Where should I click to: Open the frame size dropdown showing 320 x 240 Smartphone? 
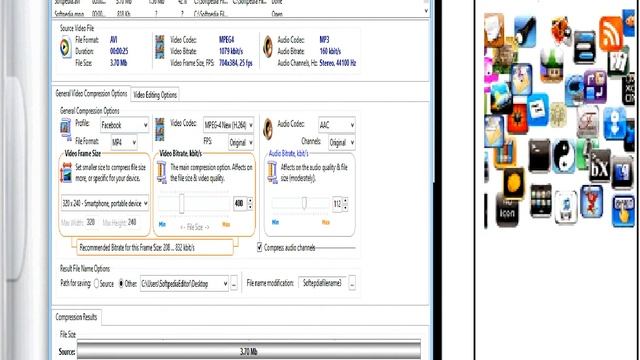(x=105, y=203)
